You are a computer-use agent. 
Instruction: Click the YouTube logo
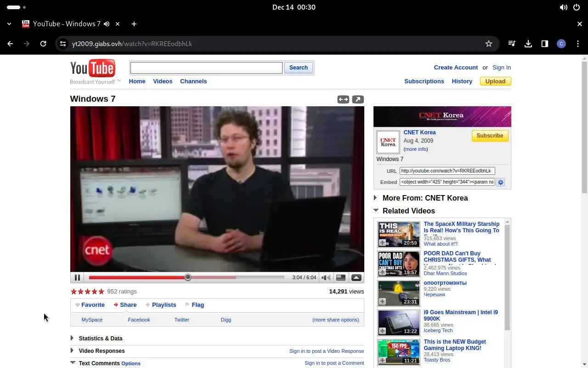pos(93,69)
